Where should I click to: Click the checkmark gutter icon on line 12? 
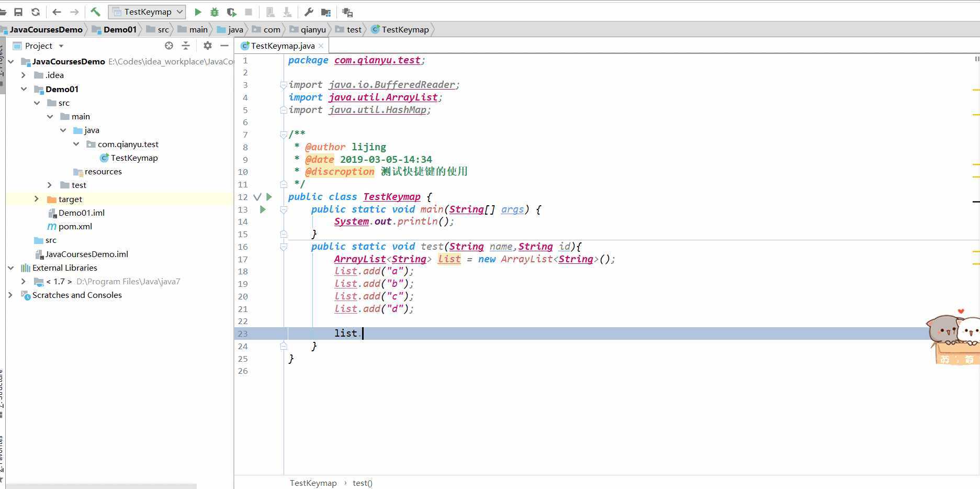[257, 197]
